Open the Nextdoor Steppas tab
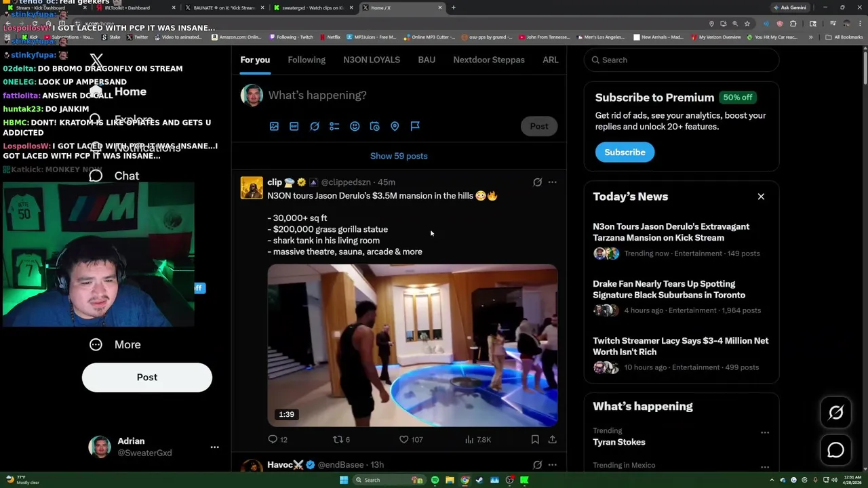Image resolution: width=868 pixels, height=488 pixels. pos(489,60)
